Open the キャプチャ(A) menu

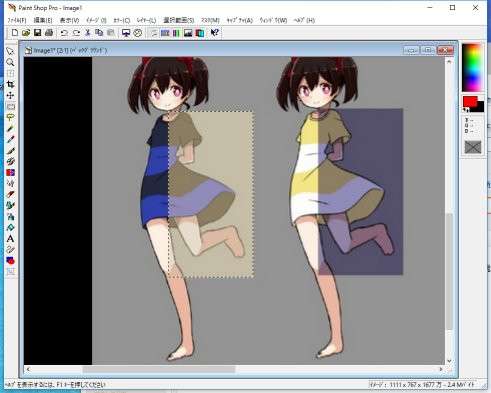click(239, 20)
